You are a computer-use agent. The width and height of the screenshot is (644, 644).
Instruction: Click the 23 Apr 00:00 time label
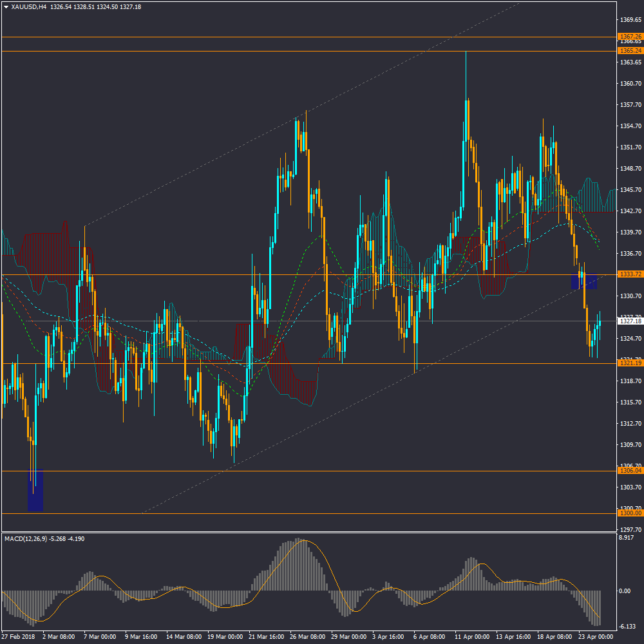(594, 636)
